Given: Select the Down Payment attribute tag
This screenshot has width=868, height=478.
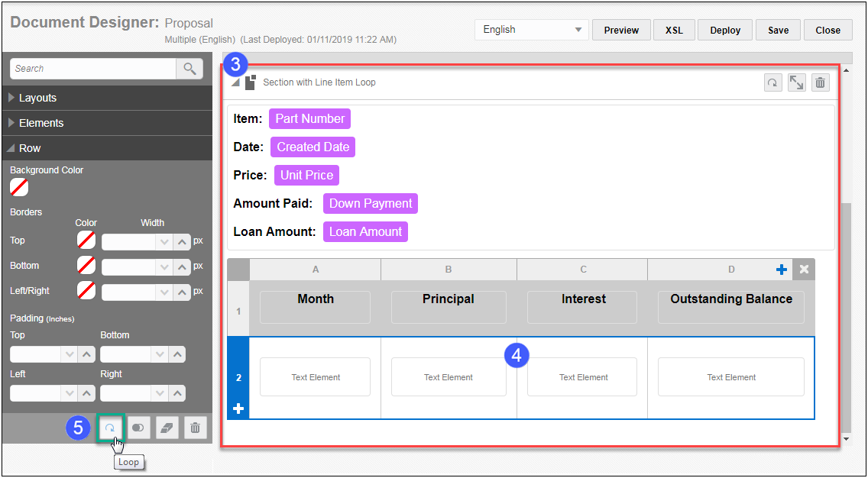Looking at the screenshot, I should [x=371, y=204].
